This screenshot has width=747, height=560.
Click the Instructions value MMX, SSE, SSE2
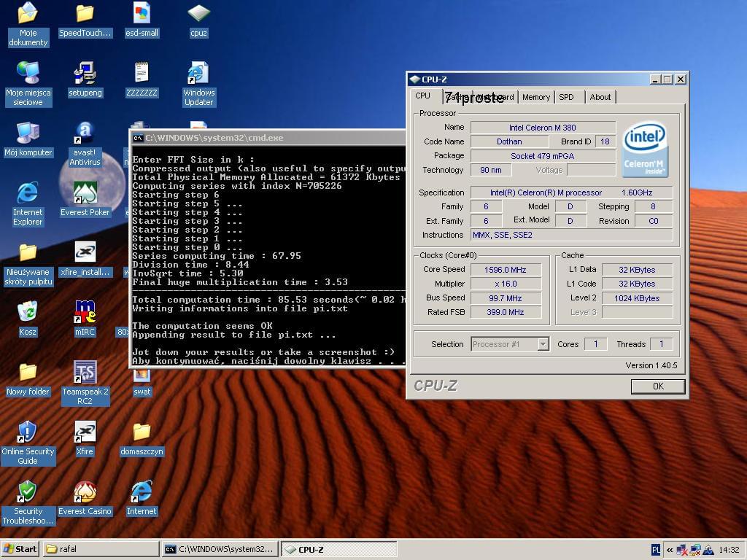(571, 235)
